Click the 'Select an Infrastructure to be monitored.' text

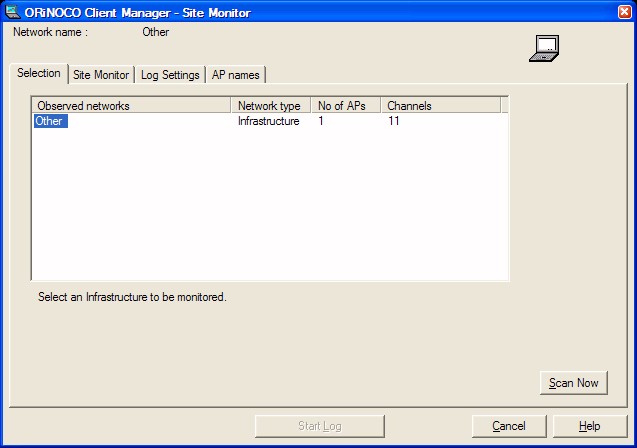[132, 297]
